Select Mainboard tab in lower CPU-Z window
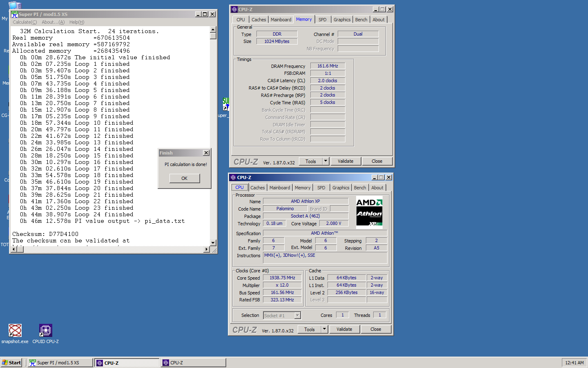The width and height of the screenshot is (588, 368). click(280, 188)
